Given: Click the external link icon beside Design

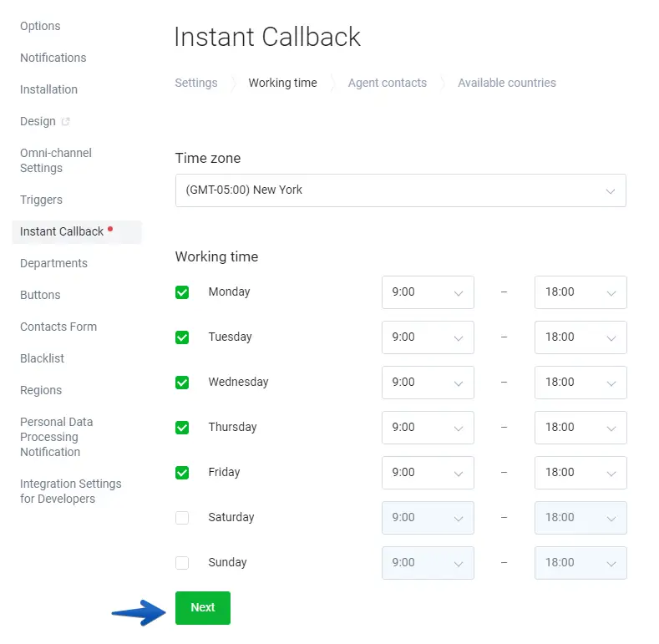Looking at the screenshot, I should coord(66,122).
